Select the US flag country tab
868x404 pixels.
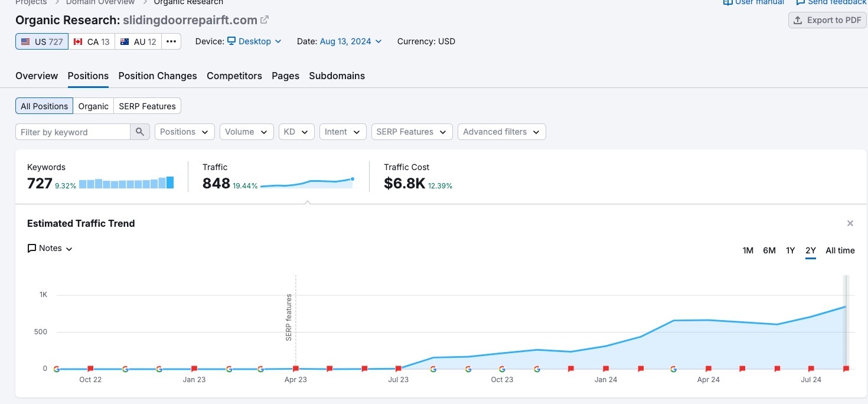[x=41, y=41]
